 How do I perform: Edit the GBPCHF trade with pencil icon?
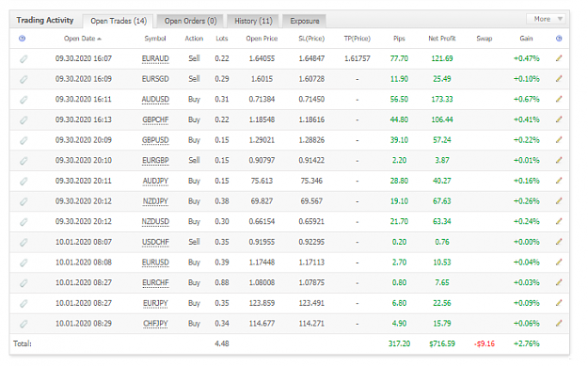559,119
